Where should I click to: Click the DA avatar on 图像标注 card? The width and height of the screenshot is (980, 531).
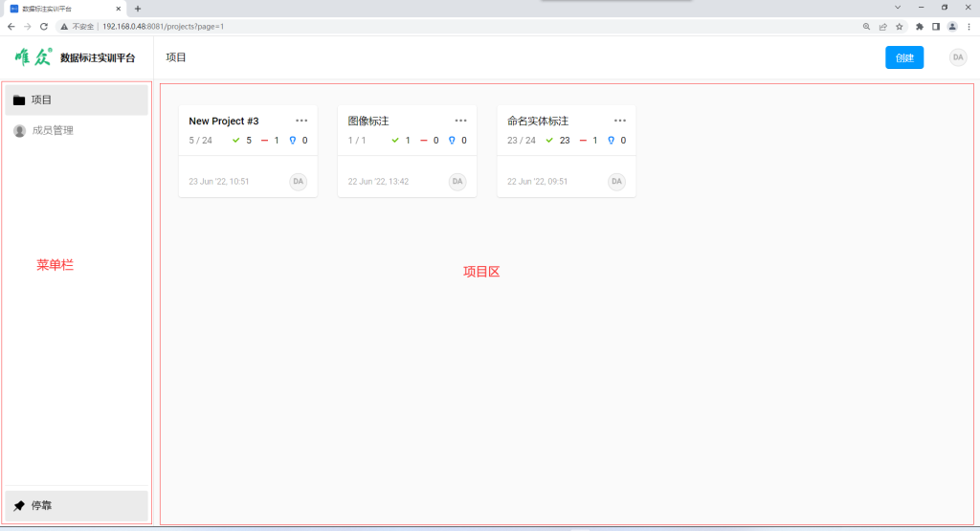[457, 181]
